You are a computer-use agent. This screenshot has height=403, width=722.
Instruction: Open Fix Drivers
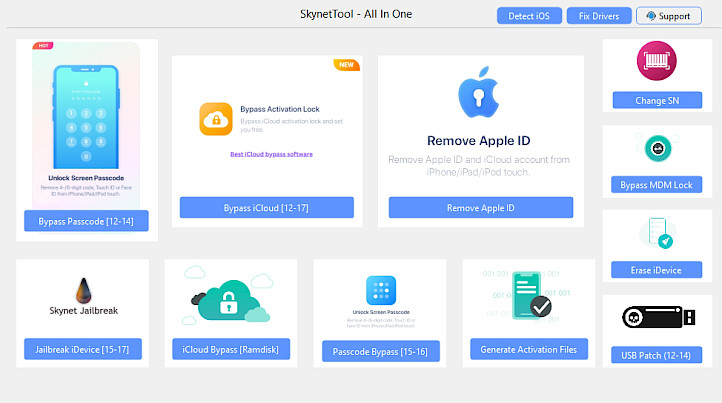599,16
